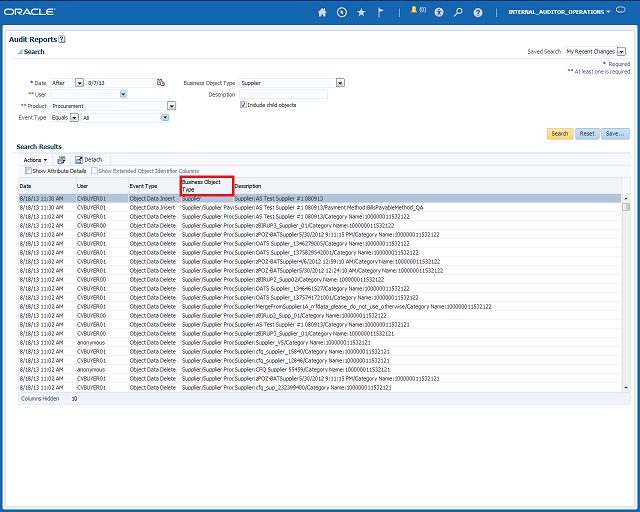Select row with cfq_supplier_12846
The height and width of the screenshot is (512, 640).
pyautogui.click(x=320, y=361)
